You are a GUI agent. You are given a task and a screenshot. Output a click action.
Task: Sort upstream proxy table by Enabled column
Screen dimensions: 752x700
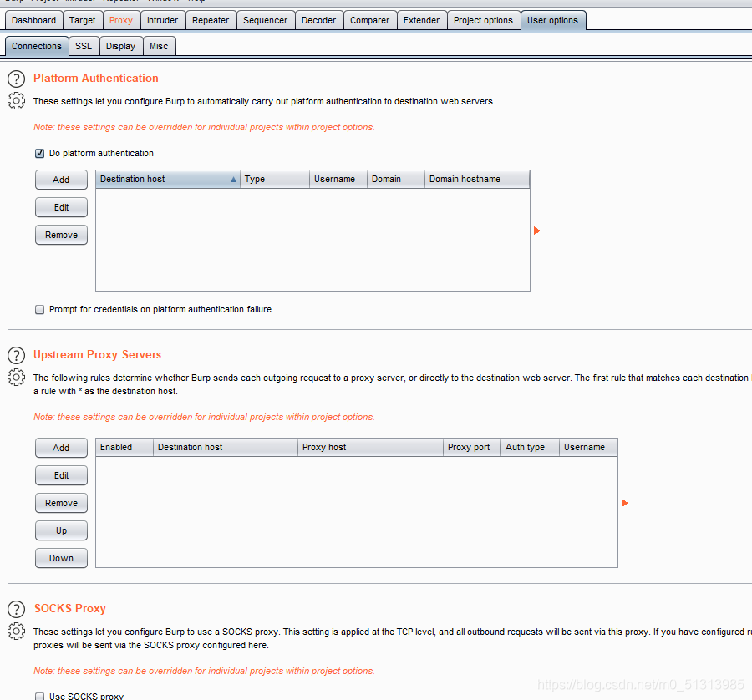point(124,448)
